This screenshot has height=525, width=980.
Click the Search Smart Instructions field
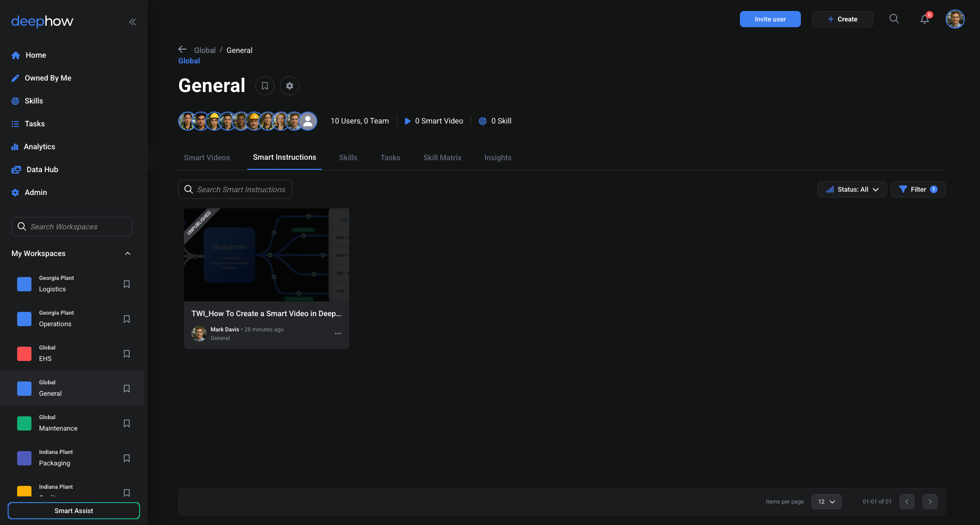coord(241,189)
